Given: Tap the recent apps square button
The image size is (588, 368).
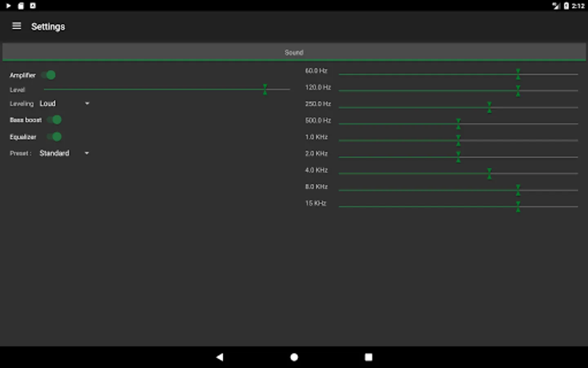Looking at the screenshot, I should click(x=368, y=357).
